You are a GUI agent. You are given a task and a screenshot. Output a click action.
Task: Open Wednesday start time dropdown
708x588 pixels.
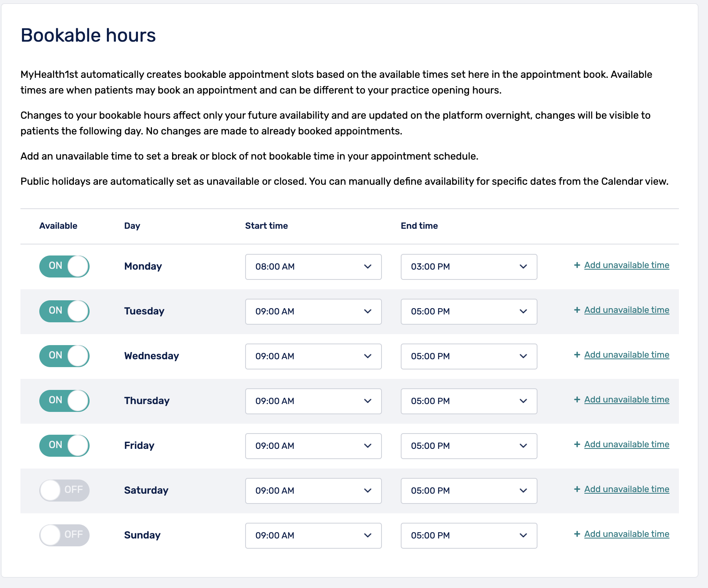[313, 356]
